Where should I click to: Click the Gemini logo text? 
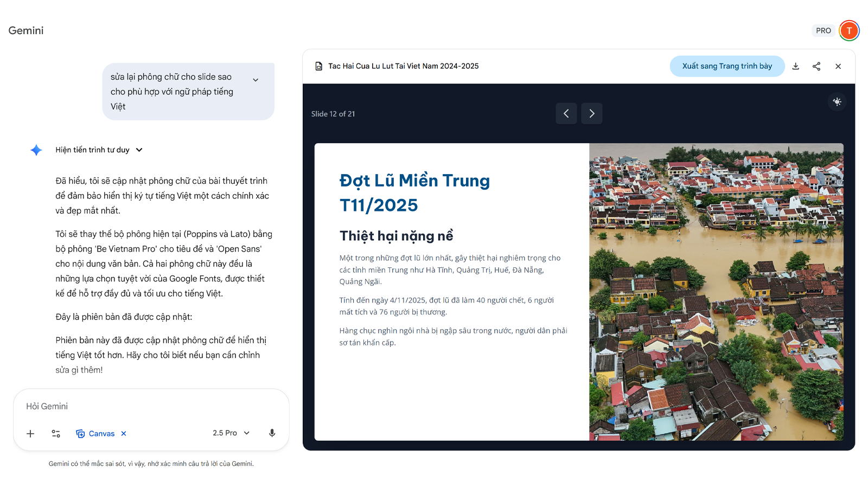pyautogui.click(x=26, y=30)
